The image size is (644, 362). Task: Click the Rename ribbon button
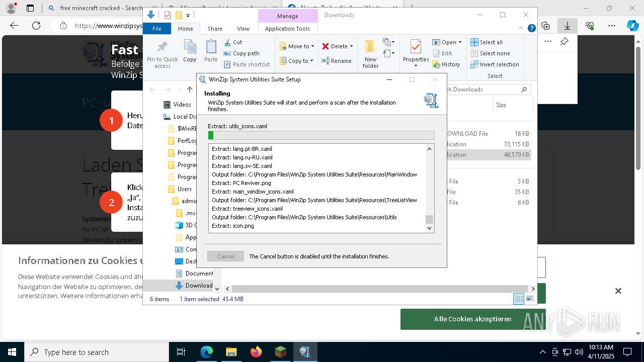pos(337,61)
